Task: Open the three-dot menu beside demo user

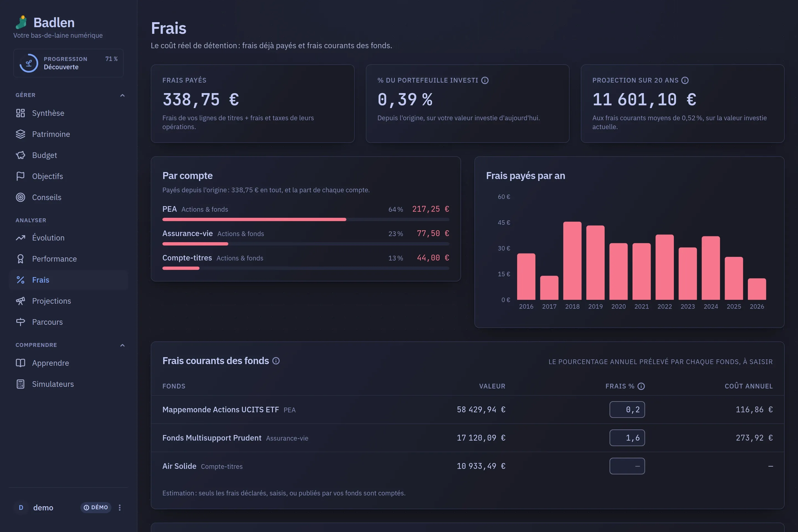Action: (x=119, y=508)
